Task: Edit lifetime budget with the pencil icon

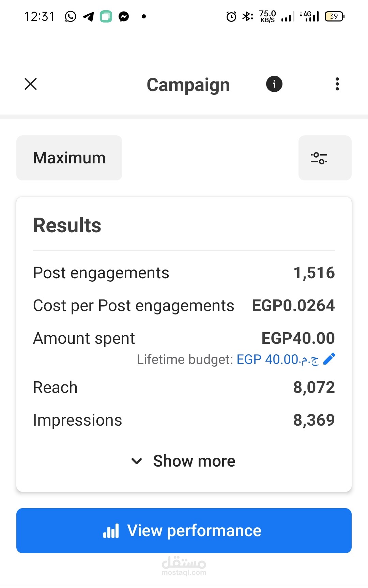Action: pyautogui.click(x=329, y=359)
